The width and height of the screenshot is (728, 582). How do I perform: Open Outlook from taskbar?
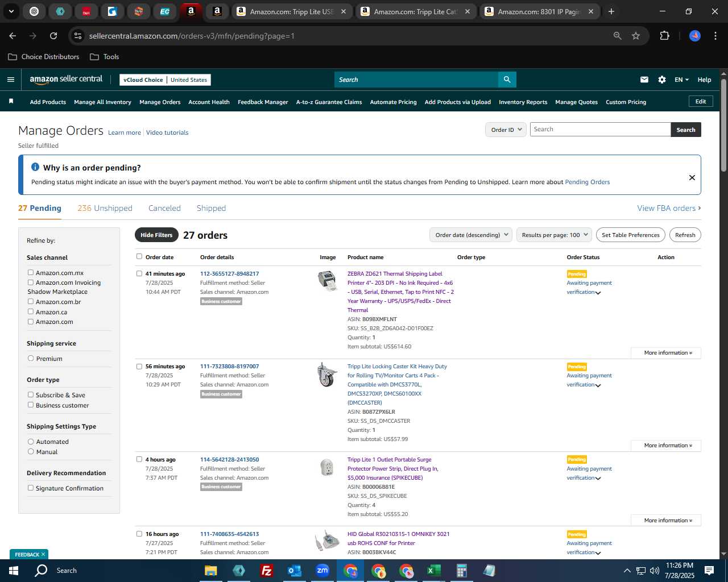[294, 571]
